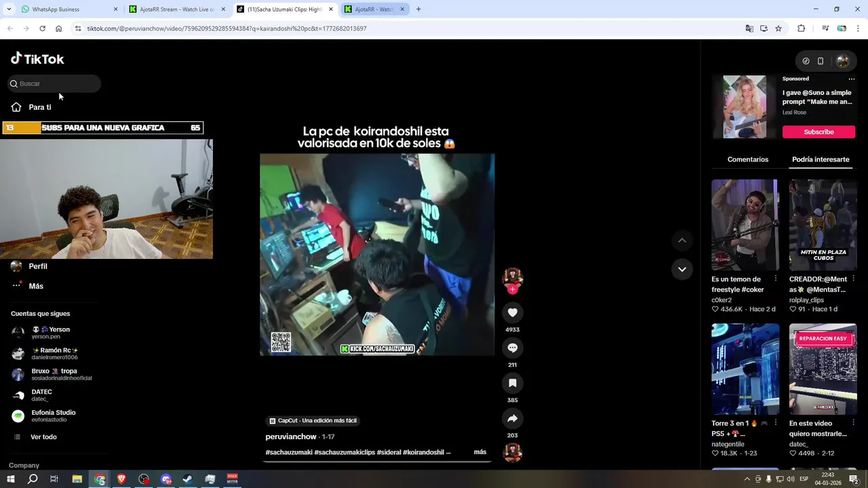Open the Mitin en Plaza Cubos thumbnail
868x488 pixels.
[x=823, y=225]
